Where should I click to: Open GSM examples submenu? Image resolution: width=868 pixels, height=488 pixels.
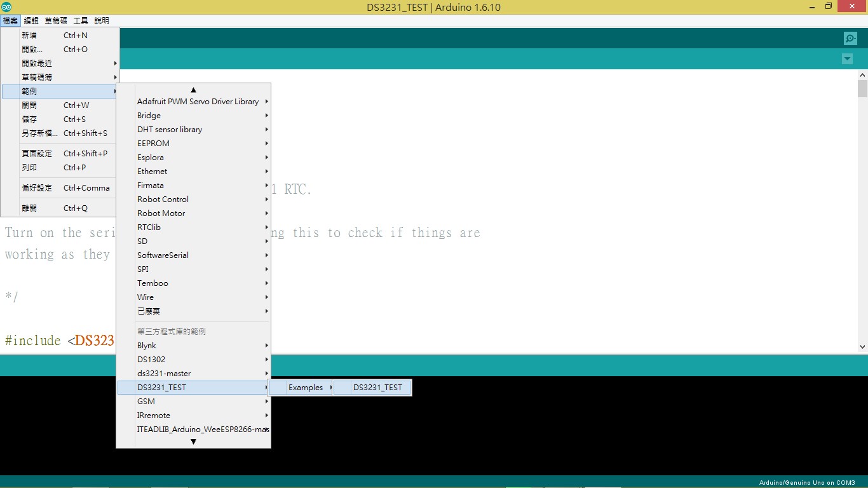194,402
